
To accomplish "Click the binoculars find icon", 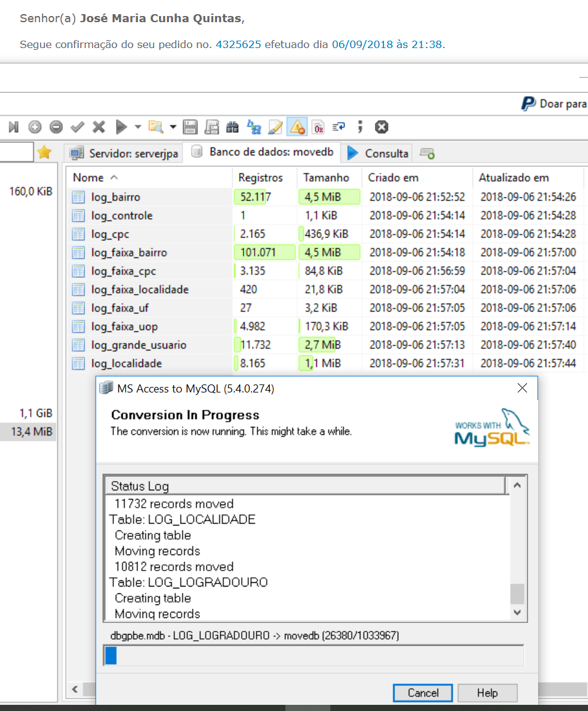I will click(x=232, y=128).
